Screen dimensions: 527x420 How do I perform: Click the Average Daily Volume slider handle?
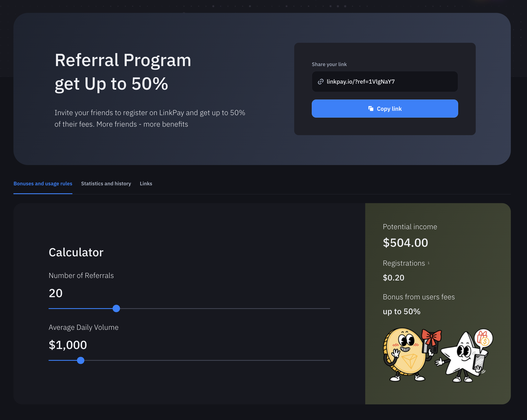coord(81,360)
